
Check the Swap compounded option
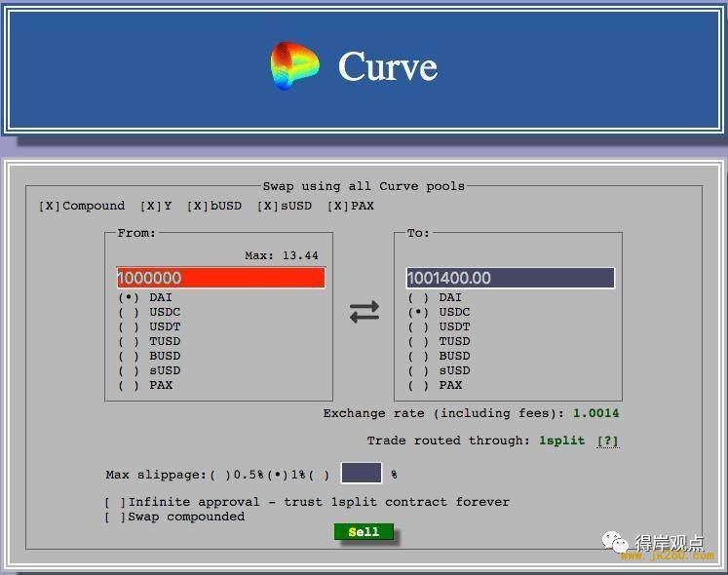point(115,517)
